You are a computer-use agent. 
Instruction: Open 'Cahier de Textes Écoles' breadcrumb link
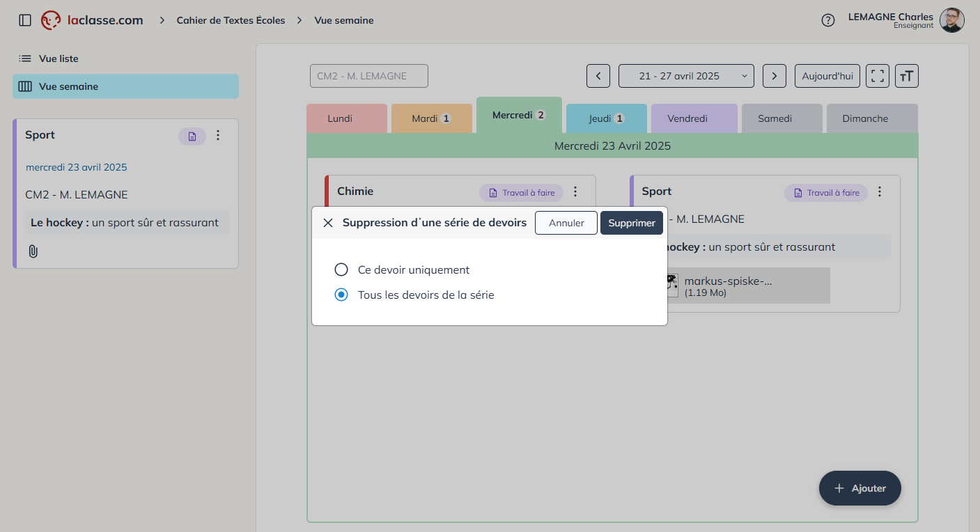(x=231, y=20)
